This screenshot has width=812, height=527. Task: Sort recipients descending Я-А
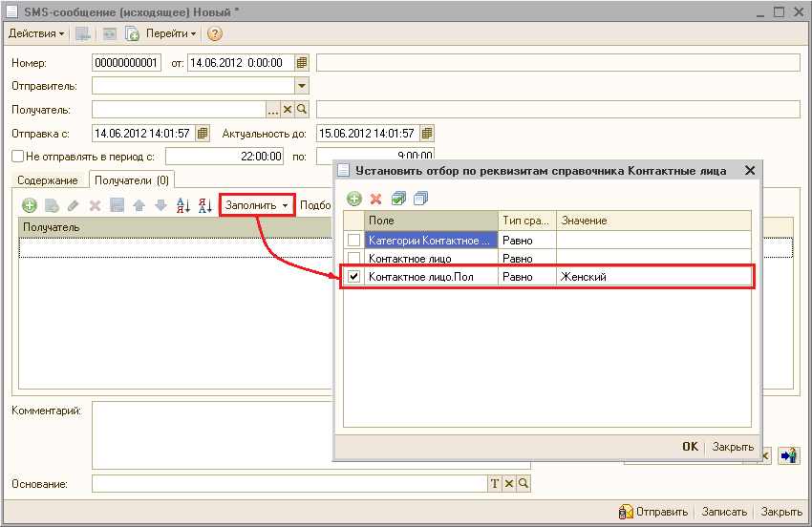[205, 205]
